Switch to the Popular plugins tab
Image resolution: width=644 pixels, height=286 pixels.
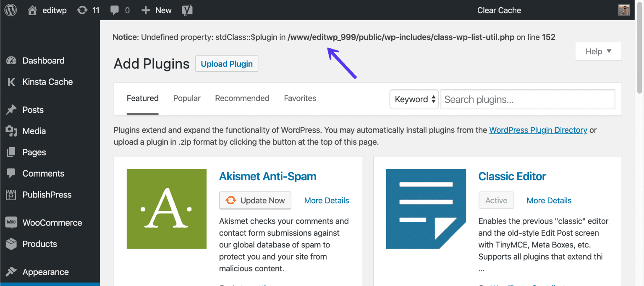(x=187, y=98)
